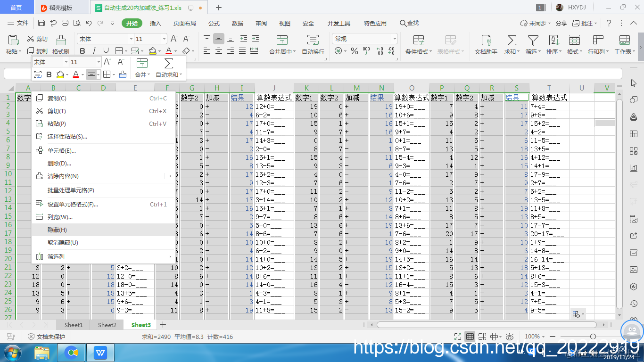The width and height of the screenshot is (644, 362).
Task: Open Print Preview from quick access toolbar
Action: [x=77, y=23]
